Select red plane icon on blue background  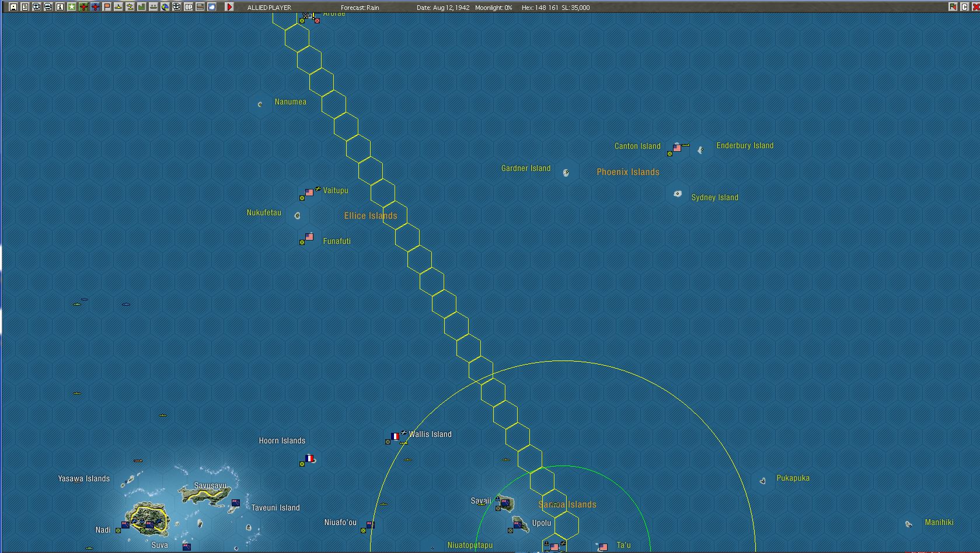coord(95,7)
